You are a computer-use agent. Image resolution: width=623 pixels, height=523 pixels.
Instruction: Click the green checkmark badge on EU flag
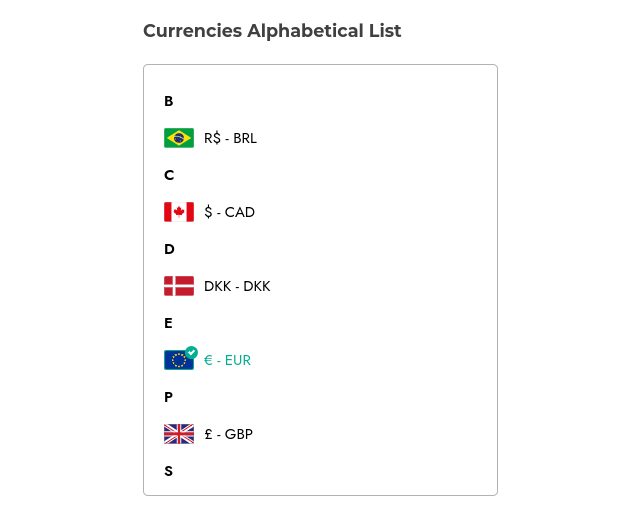[192, 352]
